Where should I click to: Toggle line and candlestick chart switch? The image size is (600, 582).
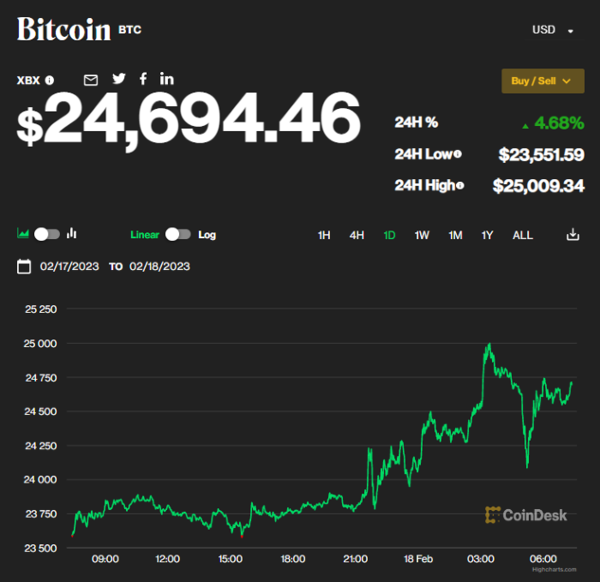coord(47,234)
